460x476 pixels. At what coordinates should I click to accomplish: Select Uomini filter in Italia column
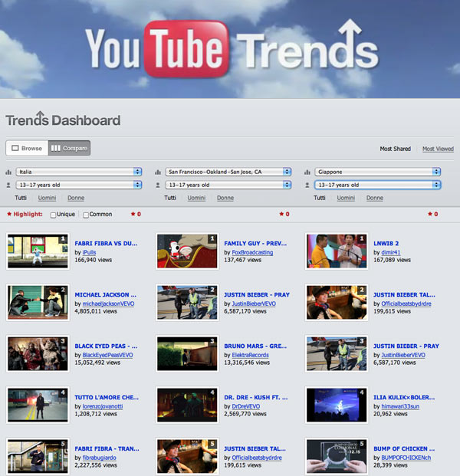47,198
